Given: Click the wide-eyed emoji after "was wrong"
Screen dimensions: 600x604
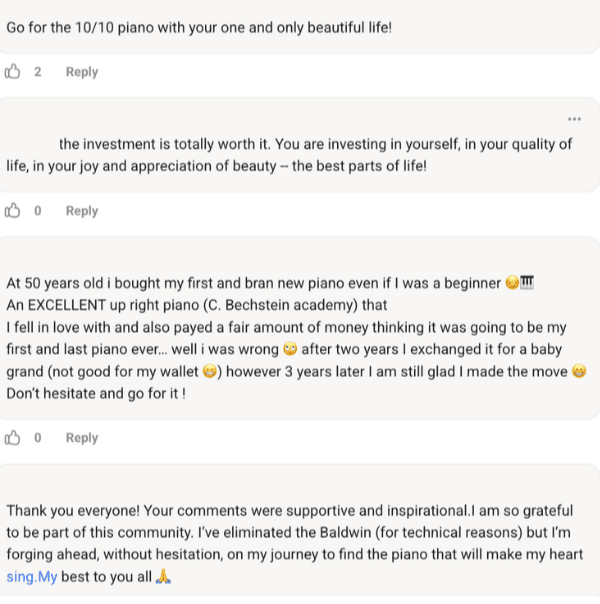Looking at the screenshot, I should click(x=290, y=349).
